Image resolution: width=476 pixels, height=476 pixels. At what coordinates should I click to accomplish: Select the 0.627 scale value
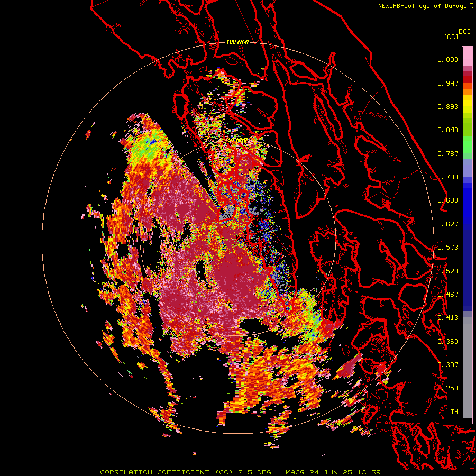(448, 224)
